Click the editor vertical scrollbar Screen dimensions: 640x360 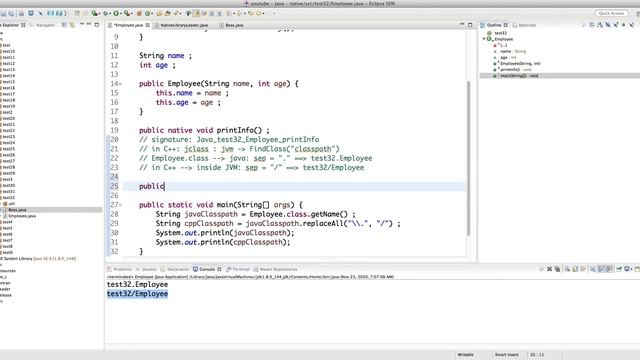coord(468,158)
